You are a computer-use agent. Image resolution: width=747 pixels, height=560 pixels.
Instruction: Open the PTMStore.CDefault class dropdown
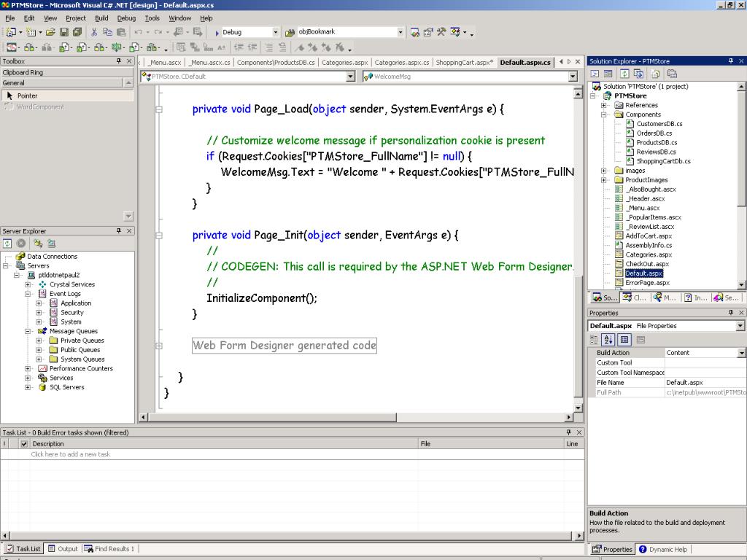351,76
